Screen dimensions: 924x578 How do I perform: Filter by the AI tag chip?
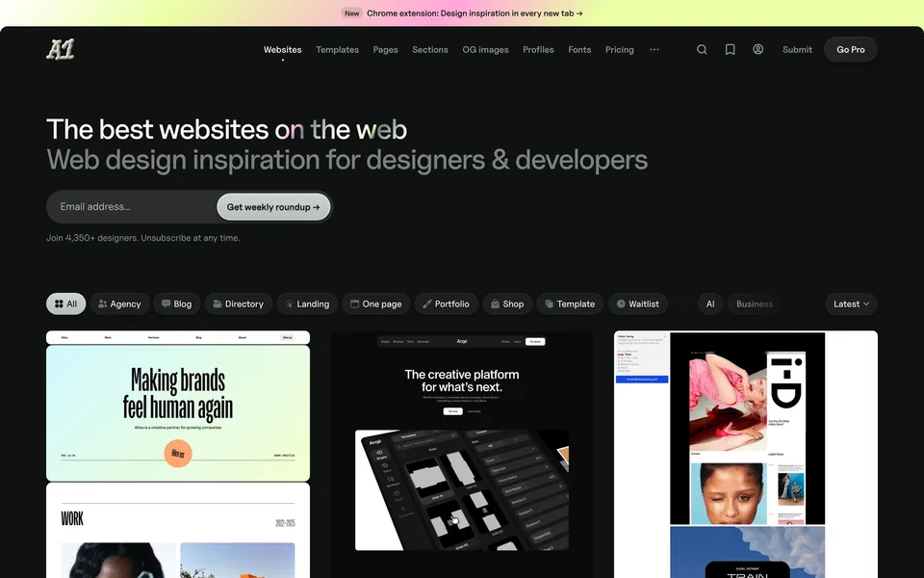click(710, 303)
